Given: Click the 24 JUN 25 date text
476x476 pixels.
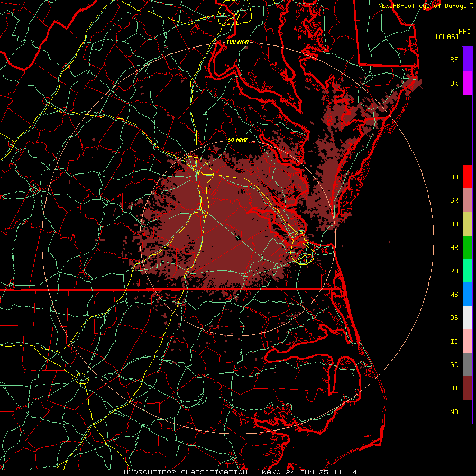Looking at the screenshot, I should pyautogui.click(x=307, y=472).
